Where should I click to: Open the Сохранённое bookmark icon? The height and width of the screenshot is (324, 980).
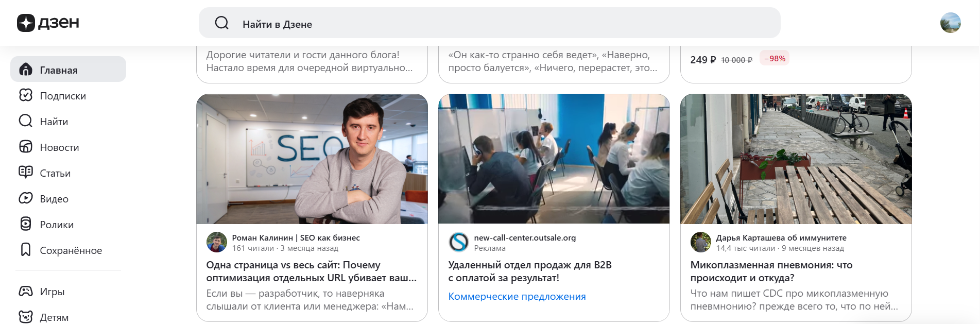click(x=26, y=250)
